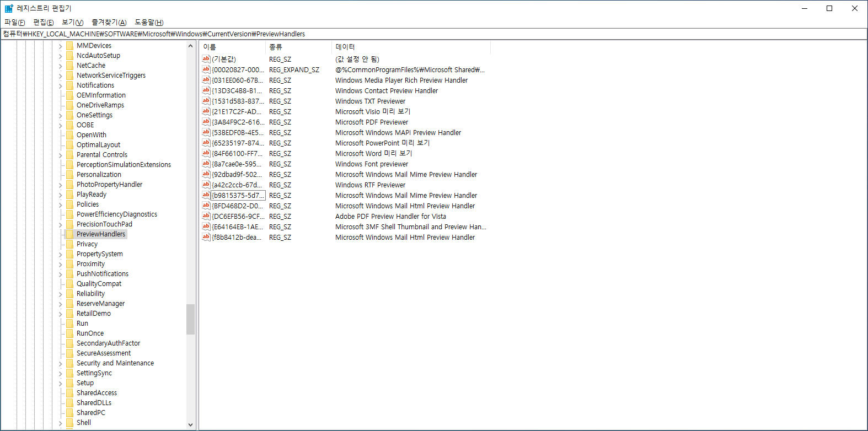Screen dimensions: 868x431
Task: Click the ab icon next to {1531d583-837...
Action: click(x=206, y=101)
